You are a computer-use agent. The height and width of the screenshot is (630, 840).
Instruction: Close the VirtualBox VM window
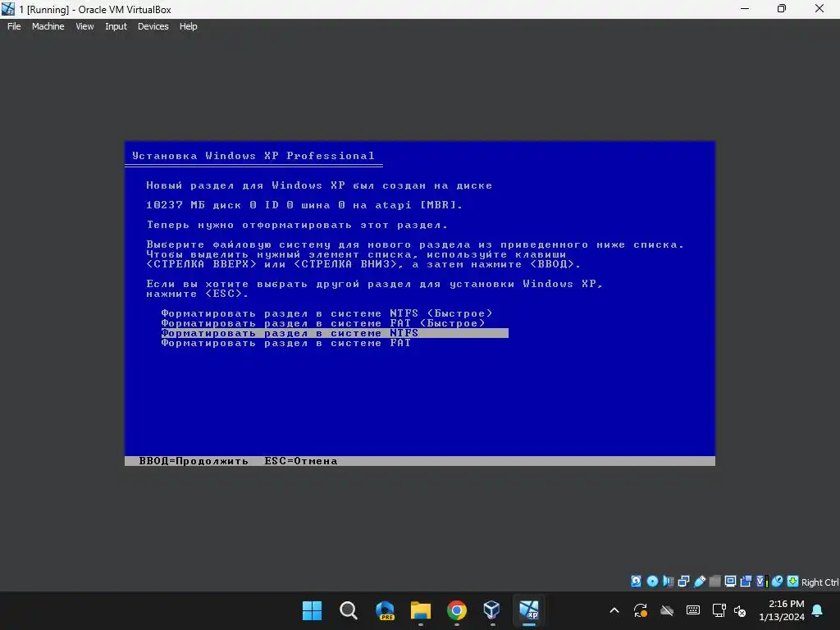[x=819, y=8]
